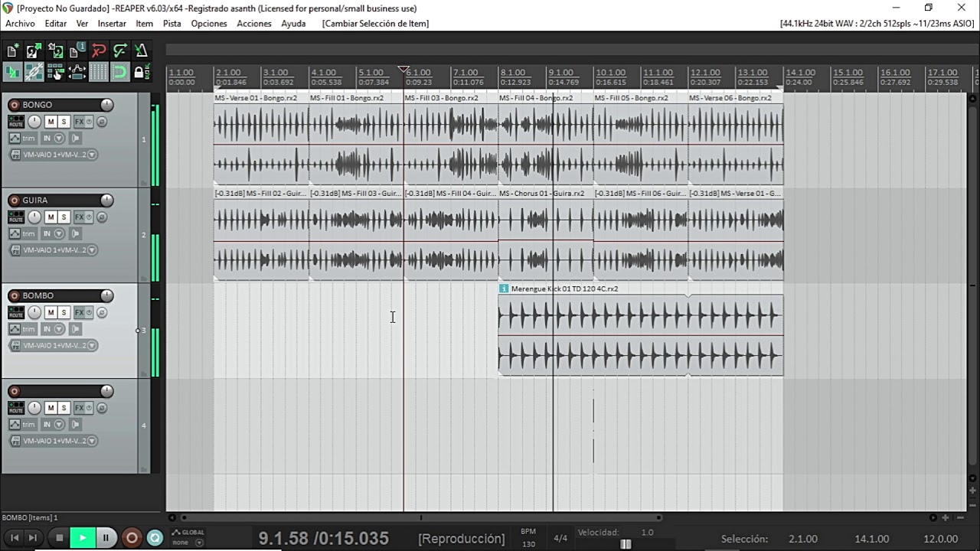
Task: Arm BONGO track for recording
Action: point(14,105)
